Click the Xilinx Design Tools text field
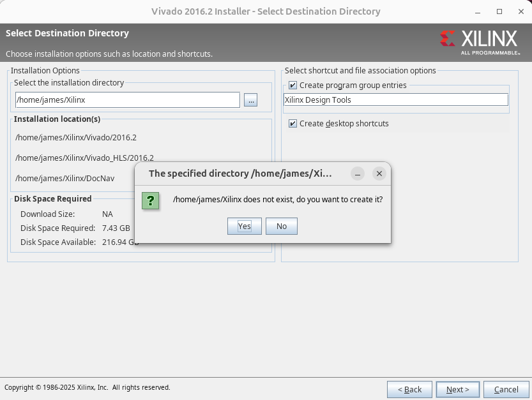The width and height of the screenshot is (532, 400). pos(395,100)
